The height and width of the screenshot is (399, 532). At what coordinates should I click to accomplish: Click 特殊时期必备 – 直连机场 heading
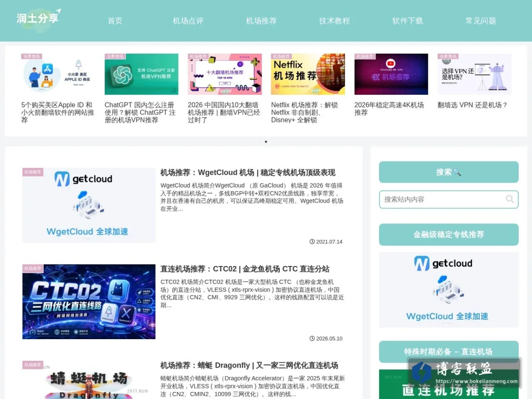tap(449, 352)
